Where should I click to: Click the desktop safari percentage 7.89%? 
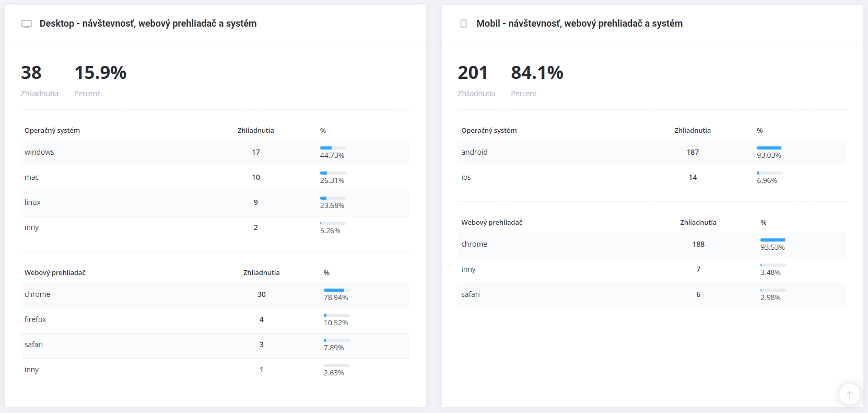(x=334, y=348)
